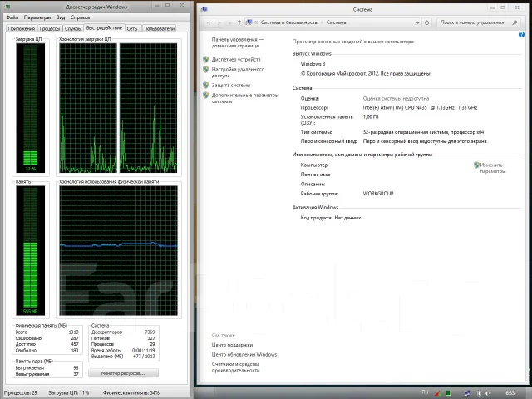This screenshot has width=532, height=399.
Task: Click the green Task Manager CPU tray icon
Action: click(x=448, y=393)
